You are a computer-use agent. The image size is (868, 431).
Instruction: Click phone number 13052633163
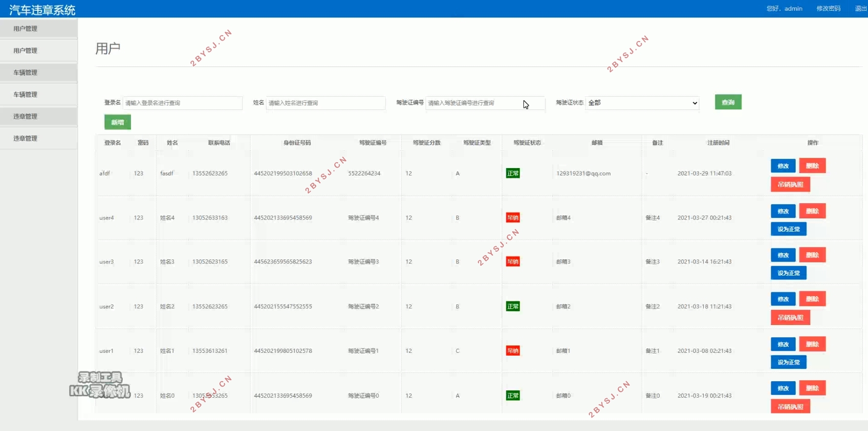210,218
